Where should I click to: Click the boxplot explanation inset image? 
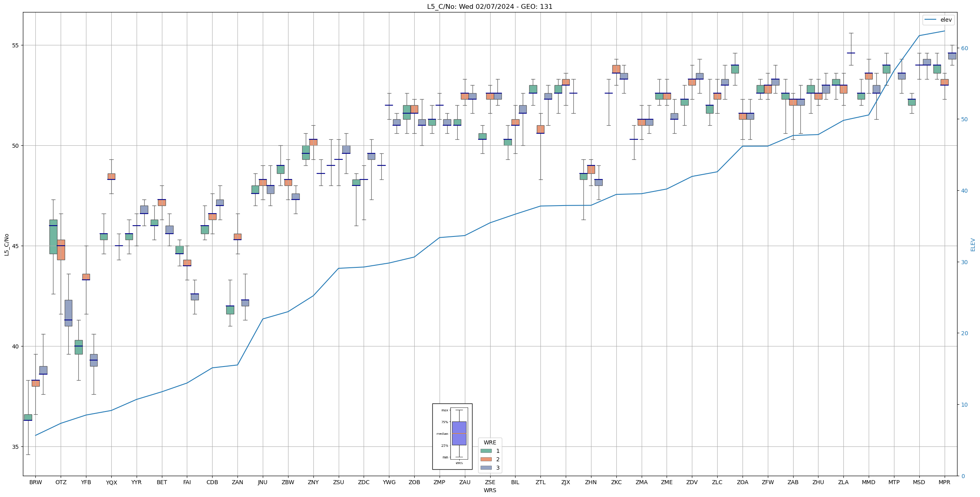coord(452,436)
